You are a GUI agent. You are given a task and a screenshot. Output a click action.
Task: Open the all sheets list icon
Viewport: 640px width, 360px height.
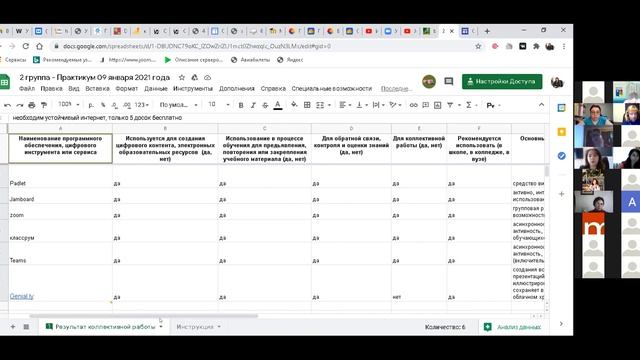pyautogui.click(x=26, y=327)
